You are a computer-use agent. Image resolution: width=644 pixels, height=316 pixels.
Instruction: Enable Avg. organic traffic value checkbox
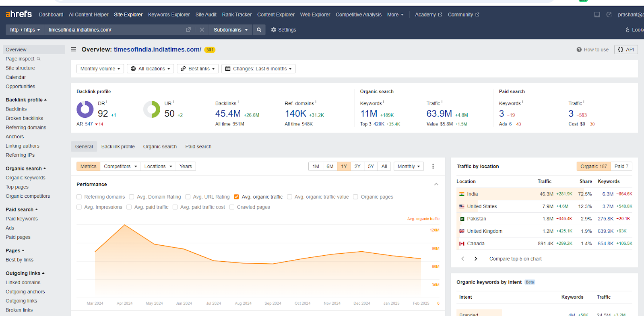tap(289, 197)
